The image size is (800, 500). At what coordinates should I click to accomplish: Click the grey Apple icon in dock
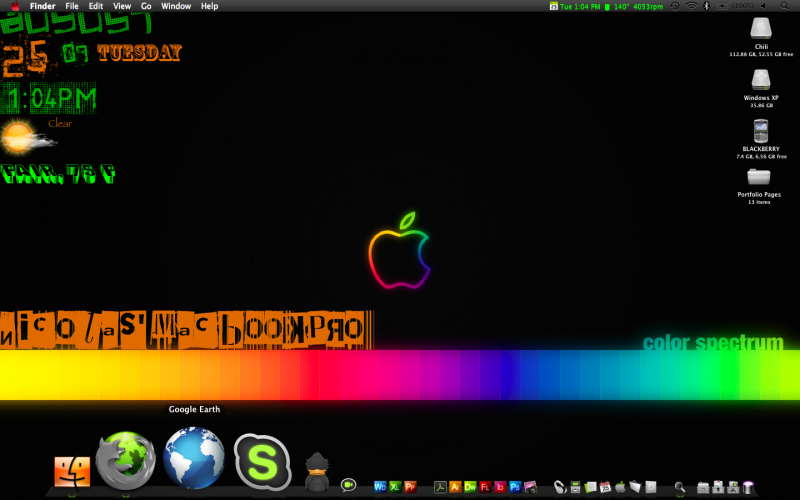tap(620, 487)
